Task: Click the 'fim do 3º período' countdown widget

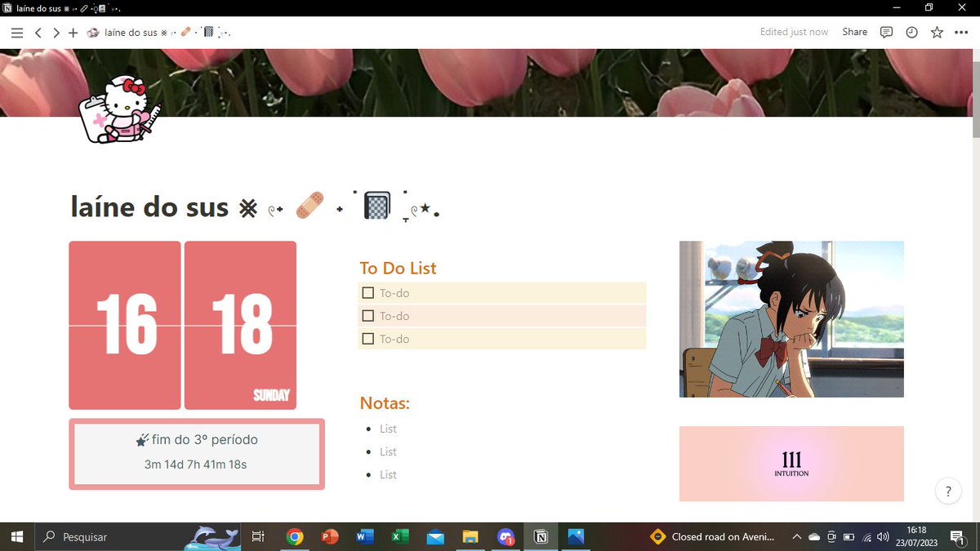Action: [x=197, y=454]
